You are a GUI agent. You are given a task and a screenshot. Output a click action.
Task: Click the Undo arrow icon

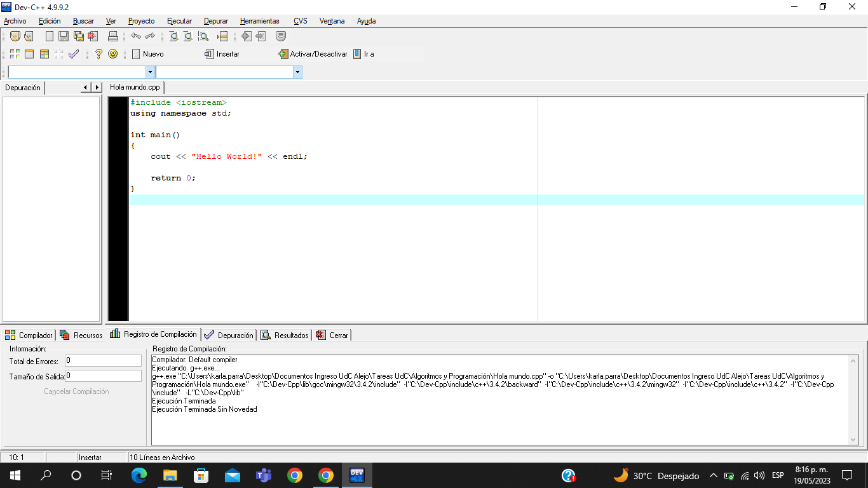pos(136,37)
